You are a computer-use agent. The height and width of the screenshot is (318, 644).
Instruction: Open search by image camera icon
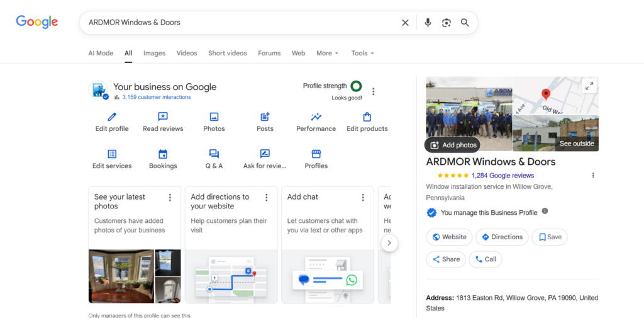point(447,23)
